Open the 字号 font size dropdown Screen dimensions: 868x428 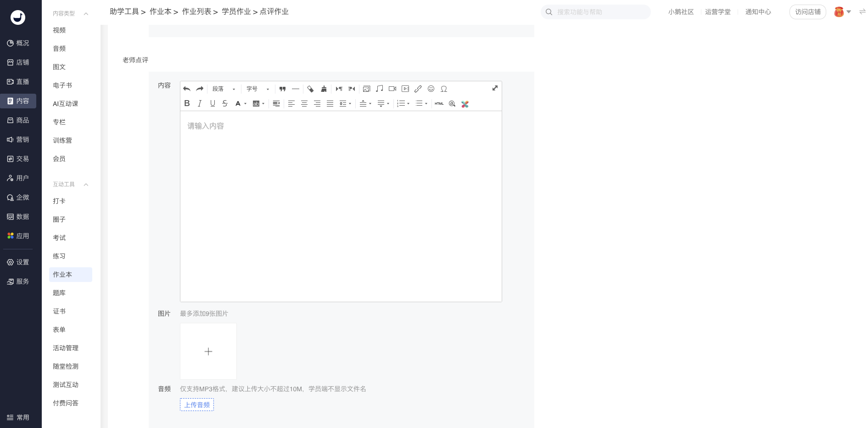pos(258,89)
